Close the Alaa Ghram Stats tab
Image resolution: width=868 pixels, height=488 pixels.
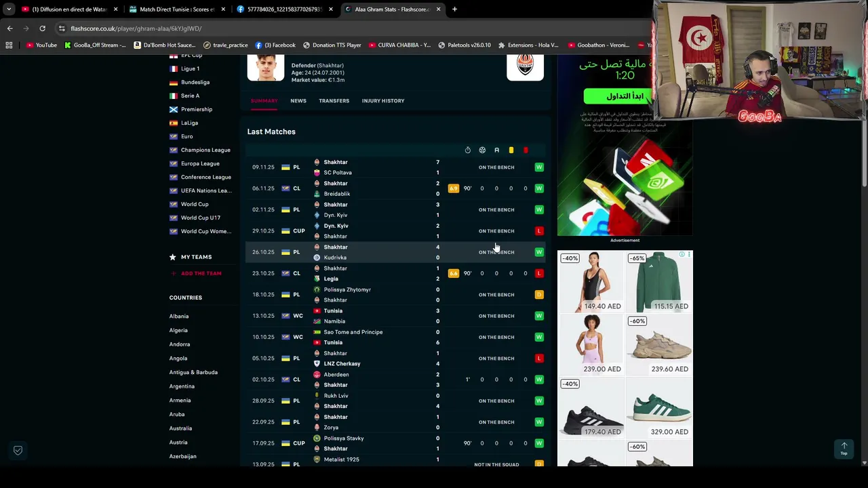pos(438,9)
